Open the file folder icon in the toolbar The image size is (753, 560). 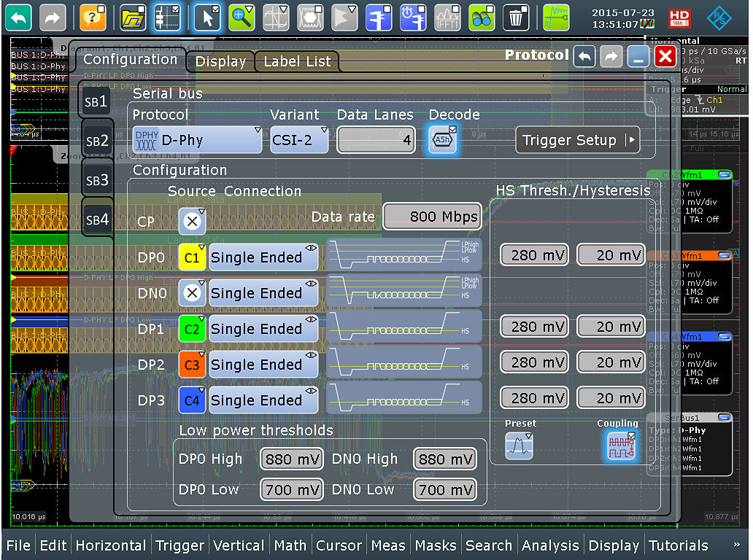(x=133, y=17)
